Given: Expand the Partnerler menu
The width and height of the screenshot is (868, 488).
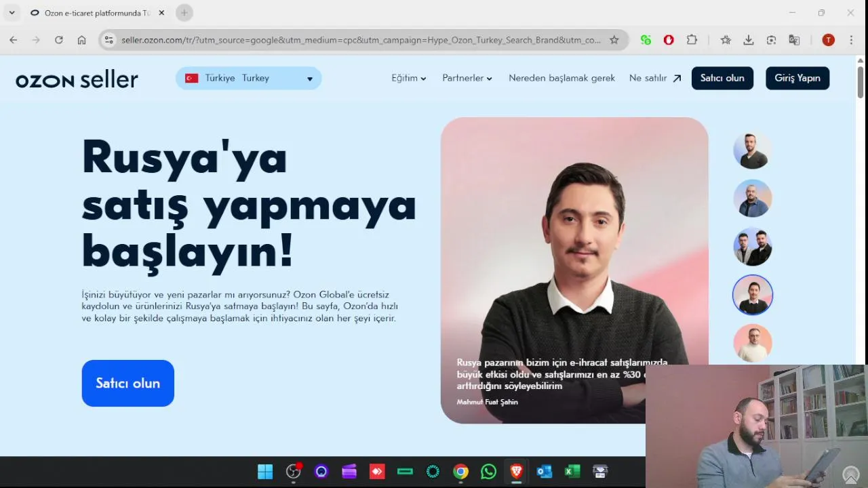Looking at the screenshot, I should click(x=467, y=78).
